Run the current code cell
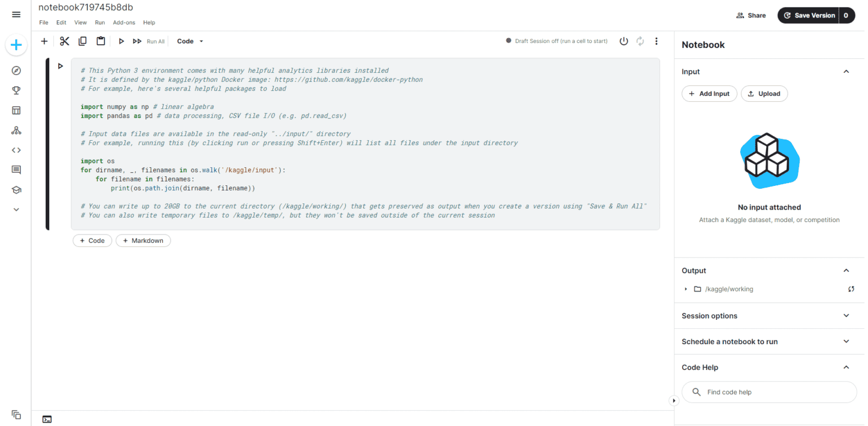Screen dimensions: 868x426 [121, 41]
